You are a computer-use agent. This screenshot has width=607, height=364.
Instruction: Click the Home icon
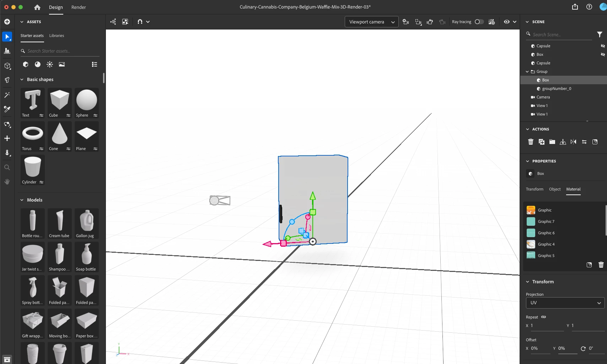(37, 7)
